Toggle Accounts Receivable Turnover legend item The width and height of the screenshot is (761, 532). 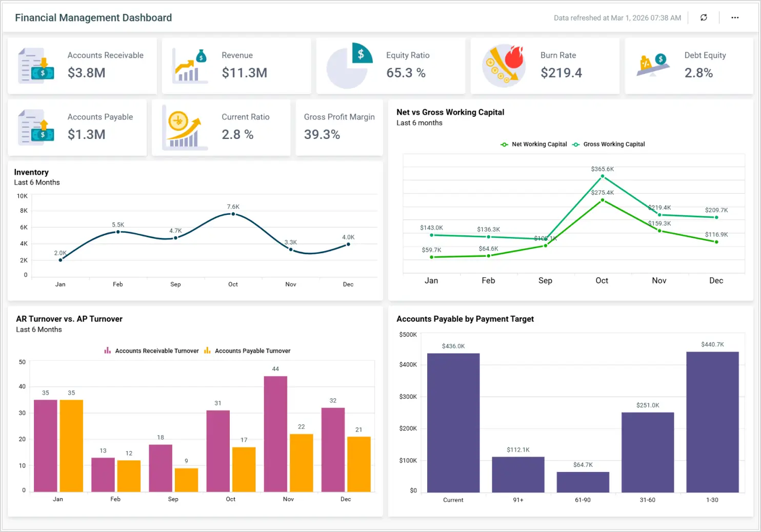[x=151, y=351]
